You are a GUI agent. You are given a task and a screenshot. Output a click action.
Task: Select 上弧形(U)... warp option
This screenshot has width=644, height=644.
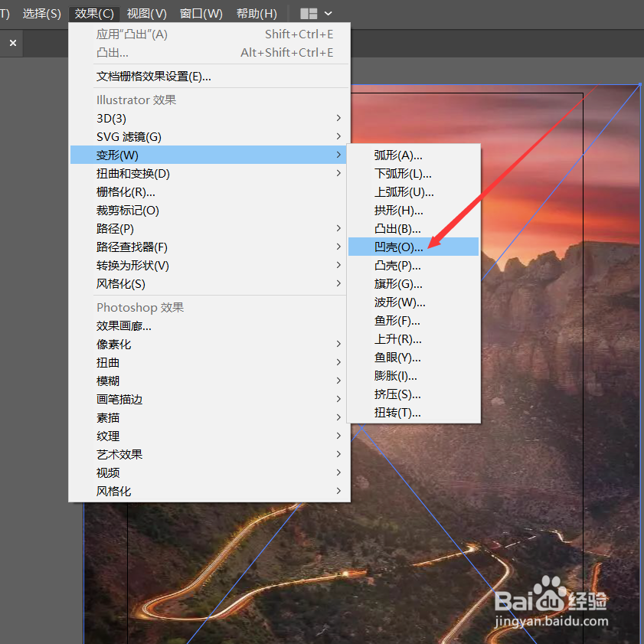click(414, 191)
